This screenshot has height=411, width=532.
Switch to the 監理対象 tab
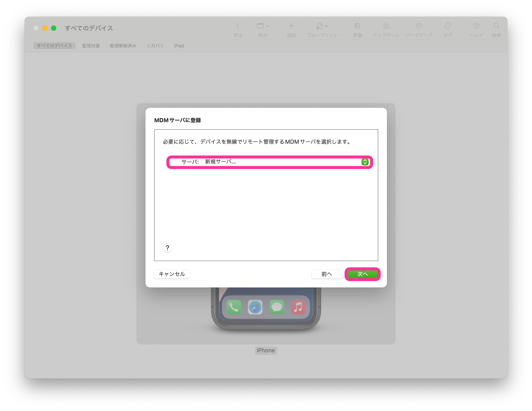pyautogui.click(x=91, y=46)
